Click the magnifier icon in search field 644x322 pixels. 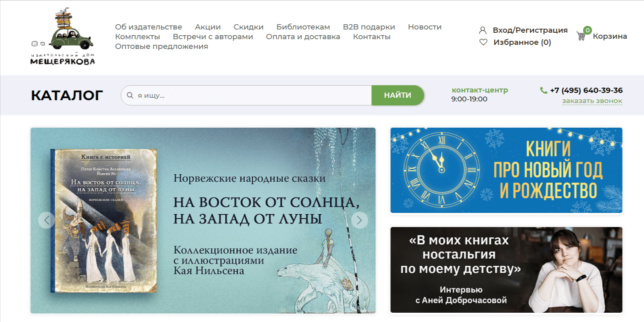pos(130,95)
